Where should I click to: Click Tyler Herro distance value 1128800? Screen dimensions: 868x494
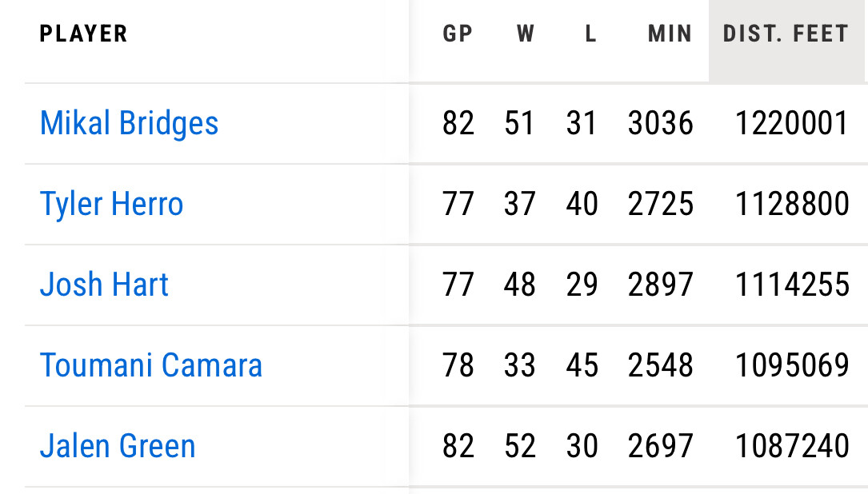click(x=792, y=204)
